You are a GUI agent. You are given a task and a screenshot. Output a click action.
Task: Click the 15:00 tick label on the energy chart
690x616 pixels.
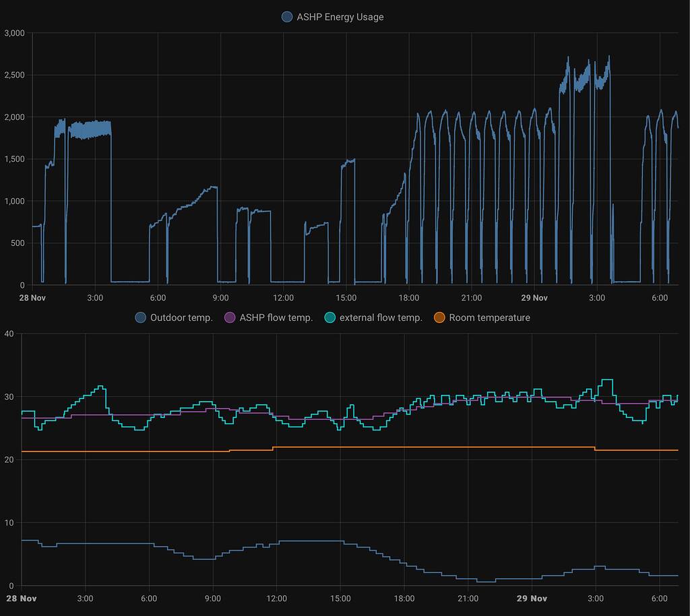[x=346, y=297]
